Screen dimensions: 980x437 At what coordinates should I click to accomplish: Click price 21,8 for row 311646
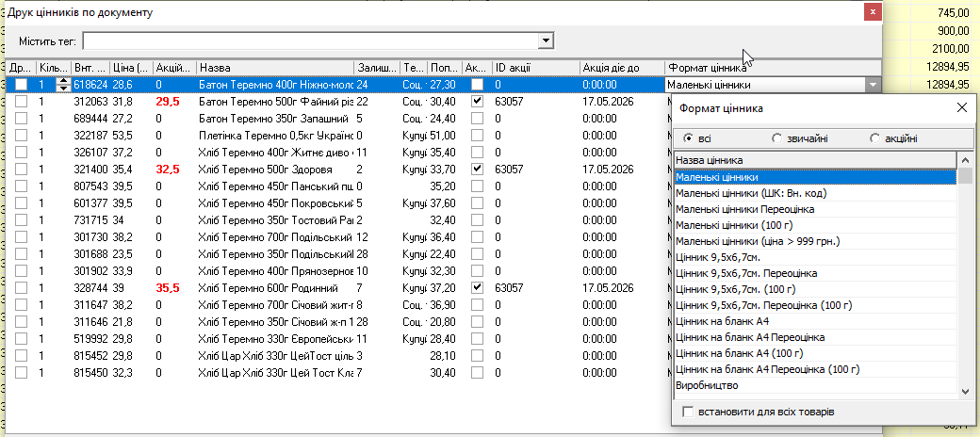coord(122,322)
